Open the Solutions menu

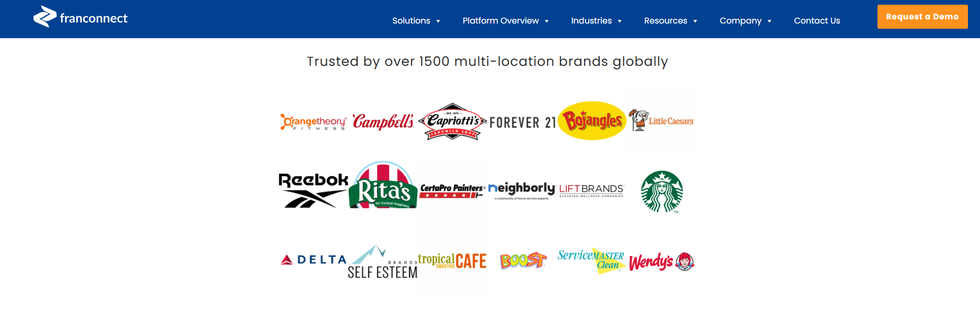[x=411, y=20]
